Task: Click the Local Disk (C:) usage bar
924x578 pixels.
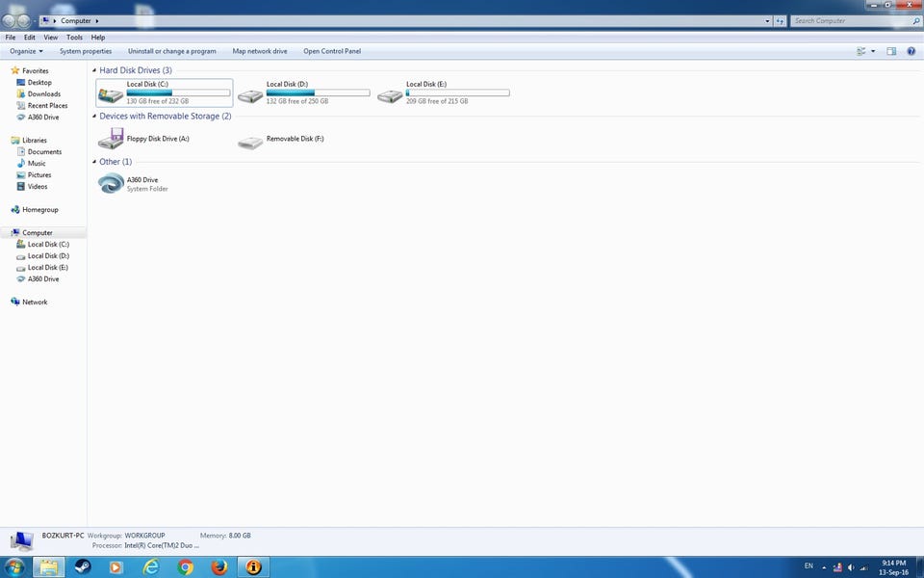Action: click(x=178, y=92)
